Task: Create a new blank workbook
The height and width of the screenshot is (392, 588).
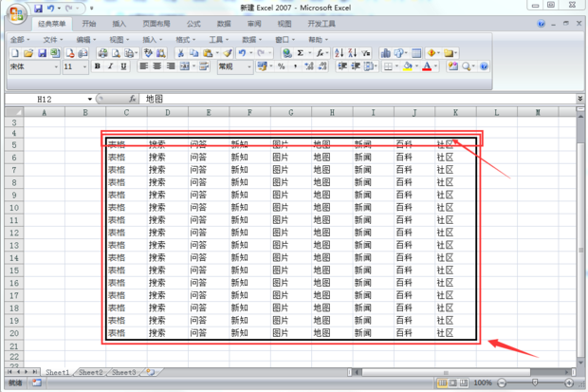Action: tap(14, 53)
